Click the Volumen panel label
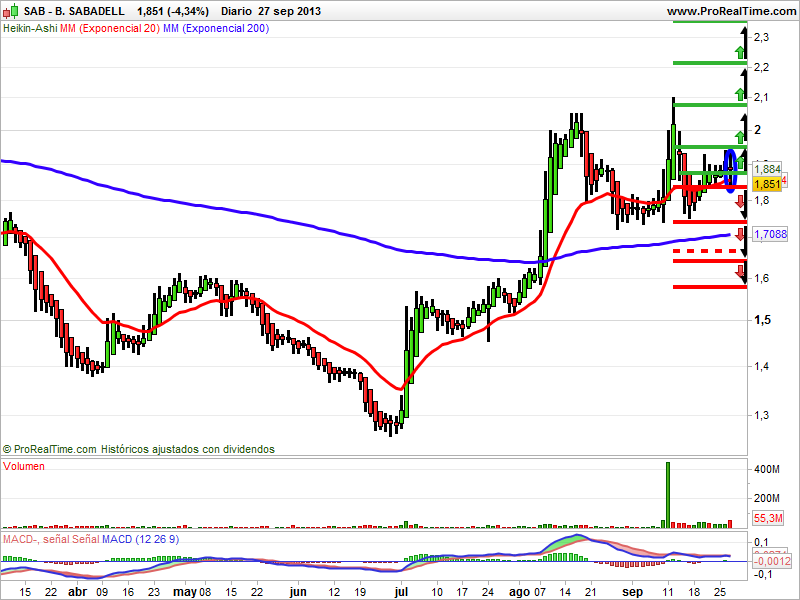 tap(23, 466)
